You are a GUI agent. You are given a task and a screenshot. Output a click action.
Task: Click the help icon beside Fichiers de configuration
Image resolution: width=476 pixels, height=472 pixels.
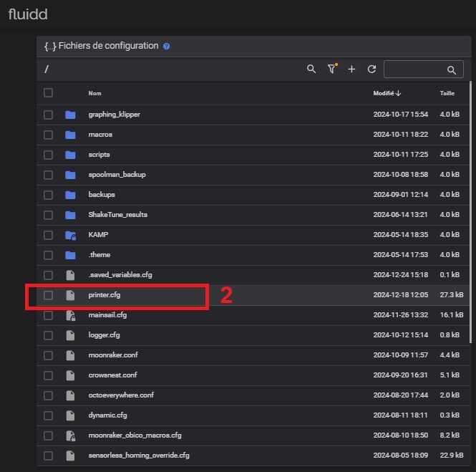click(167, 46)
